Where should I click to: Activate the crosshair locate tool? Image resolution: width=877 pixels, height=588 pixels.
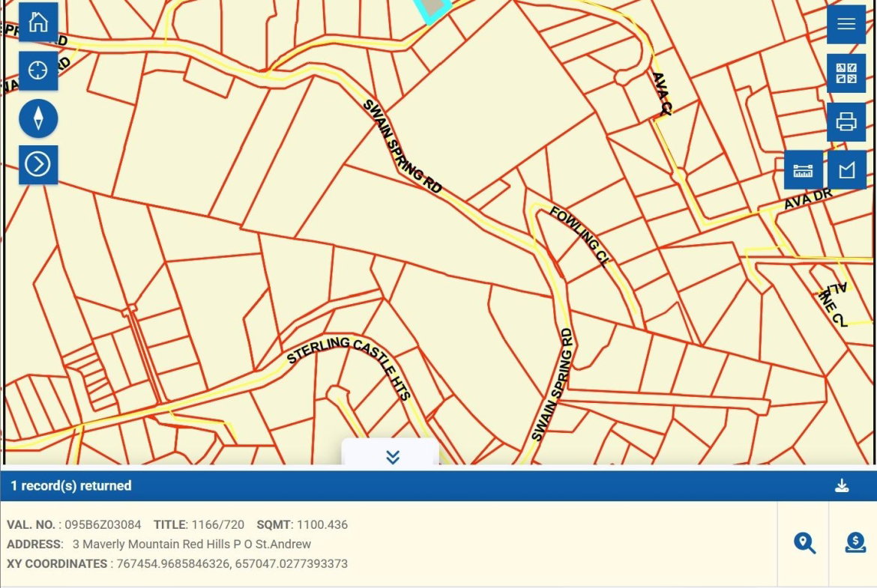pyautogui.click(x=37, y=70)
